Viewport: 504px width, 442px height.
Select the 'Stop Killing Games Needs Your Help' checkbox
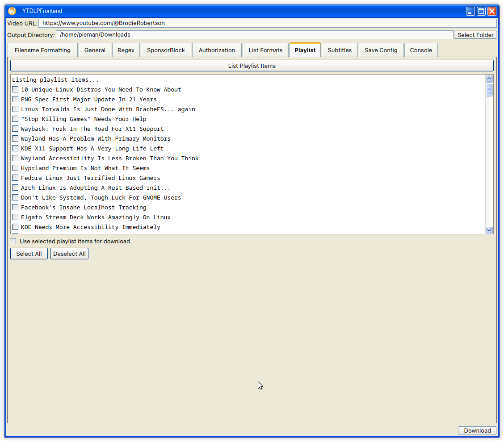coord(15,119)
